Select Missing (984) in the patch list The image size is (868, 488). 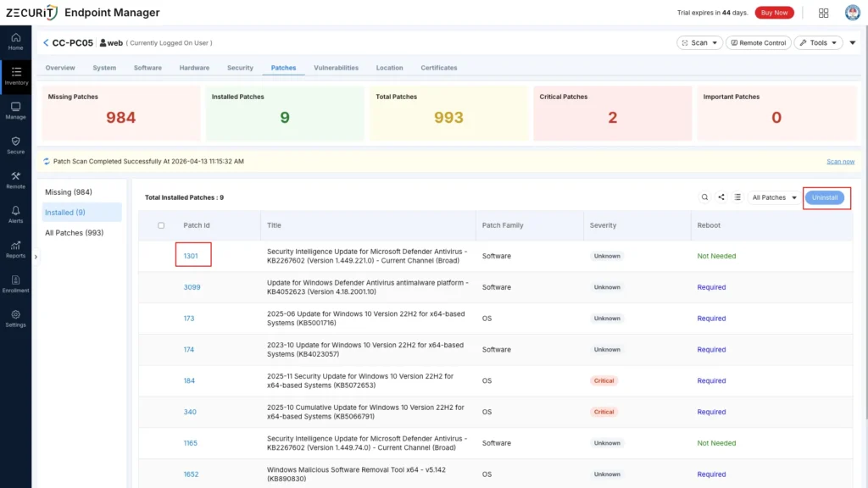point(69,192)
